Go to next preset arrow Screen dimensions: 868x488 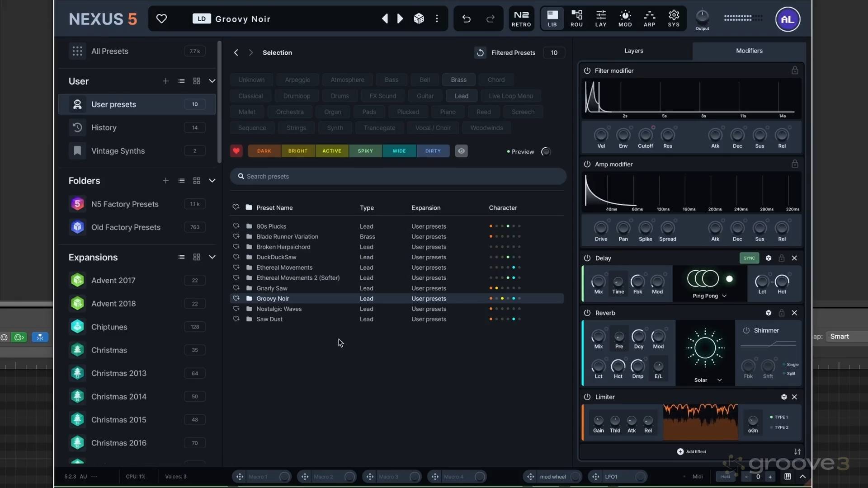click(400, 19)
